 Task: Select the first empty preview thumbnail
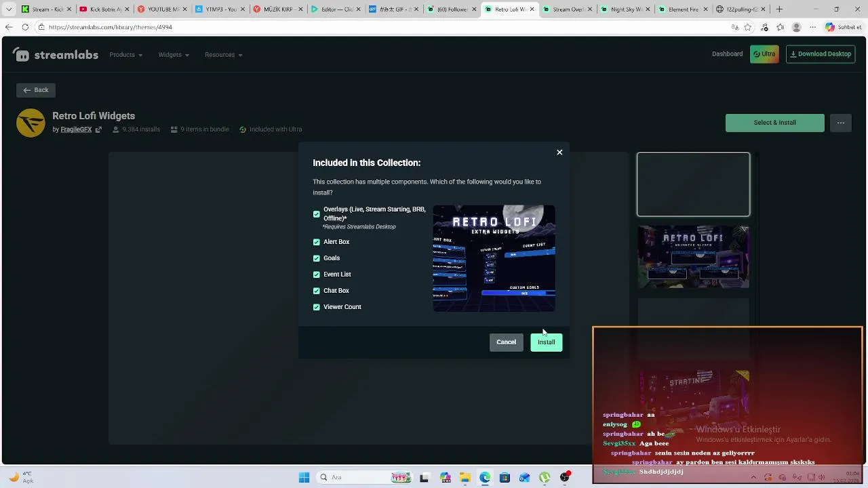693,184
